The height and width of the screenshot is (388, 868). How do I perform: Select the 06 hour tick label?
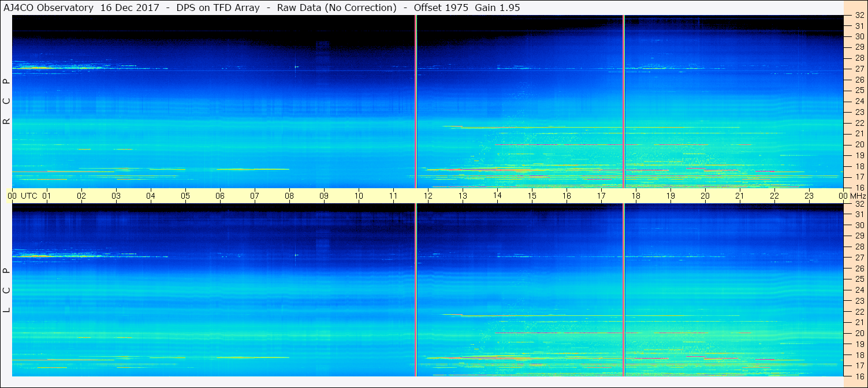[220, 196]
